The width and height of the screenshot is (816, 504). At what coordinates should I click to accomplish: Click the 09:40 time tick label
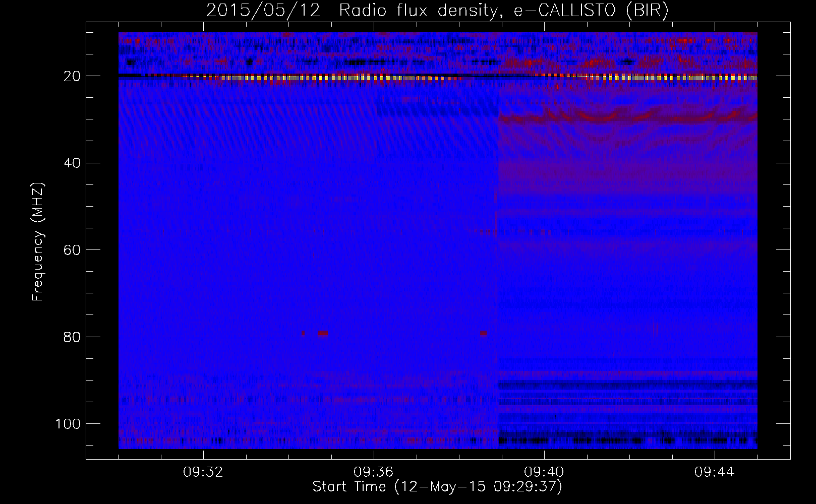pyautogui.click(x=544, y=472)
